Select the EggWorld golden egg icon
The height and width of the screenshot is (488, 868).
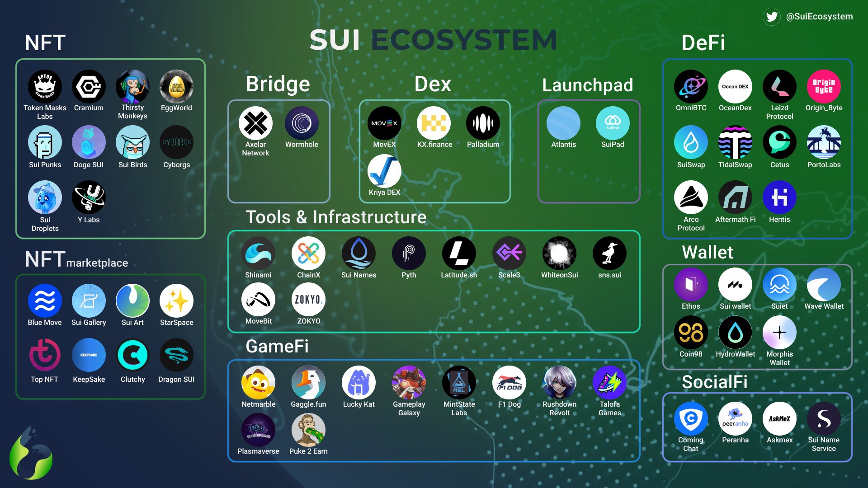[176, 87]
